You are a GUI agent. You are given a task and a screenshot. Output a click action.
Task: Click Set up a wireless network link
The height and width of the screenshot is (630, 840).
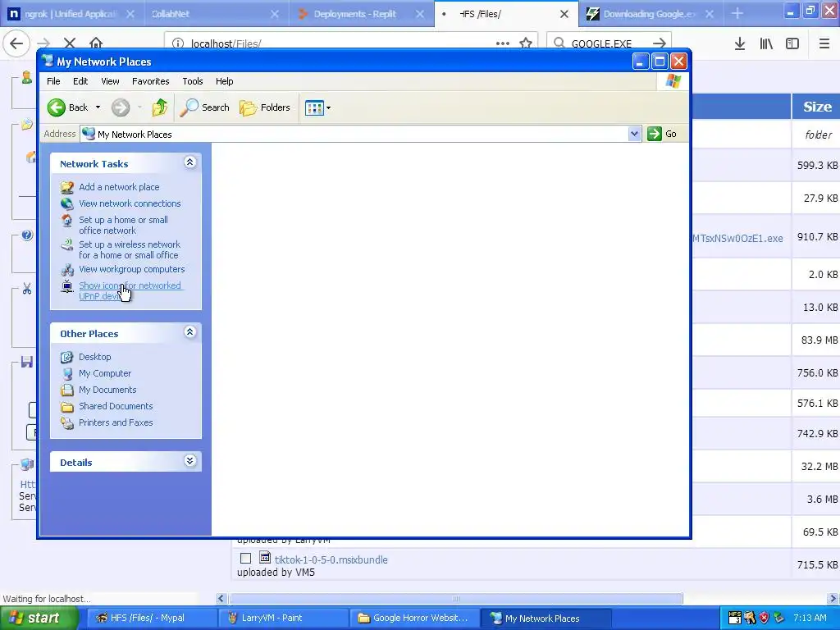point(129,249)
